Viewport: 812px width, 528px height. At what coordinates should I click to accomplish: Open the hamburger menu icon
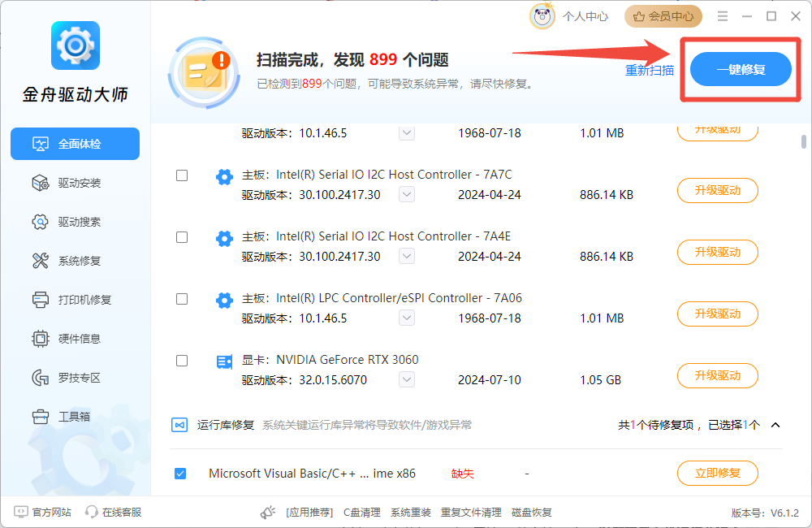pos(723,16)
